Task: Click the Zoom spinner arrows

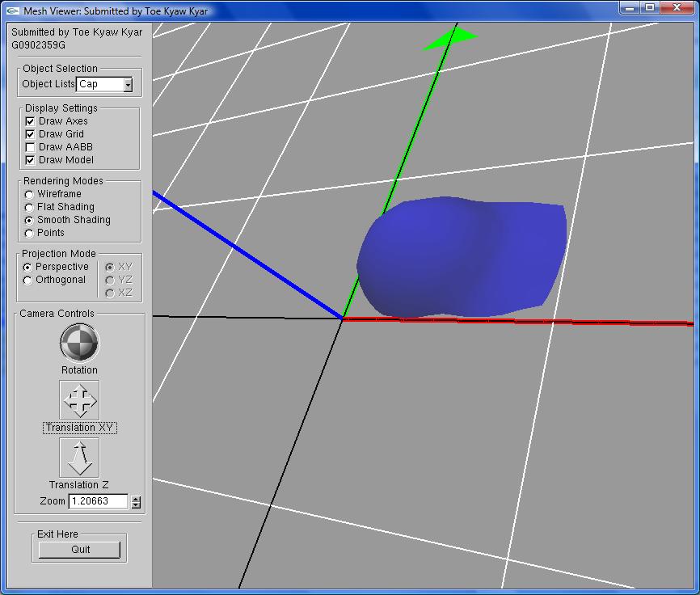Action: (136, 502)
